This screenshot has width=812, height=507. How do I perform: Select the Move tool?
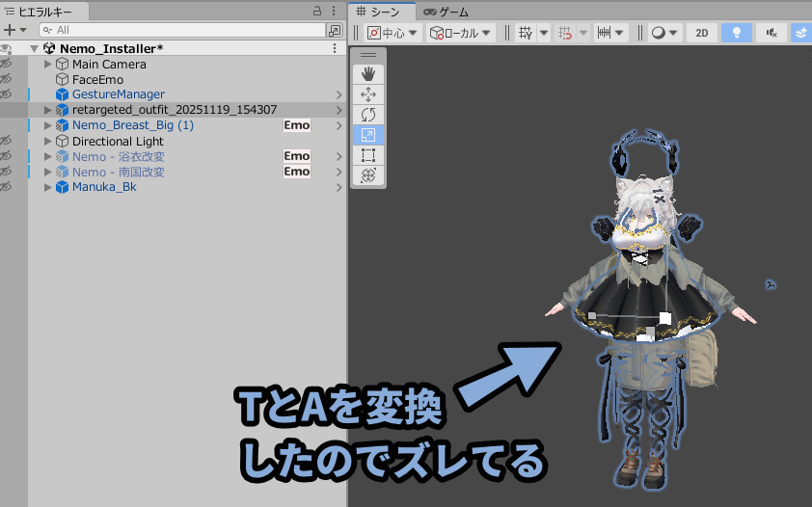[367, 94]
